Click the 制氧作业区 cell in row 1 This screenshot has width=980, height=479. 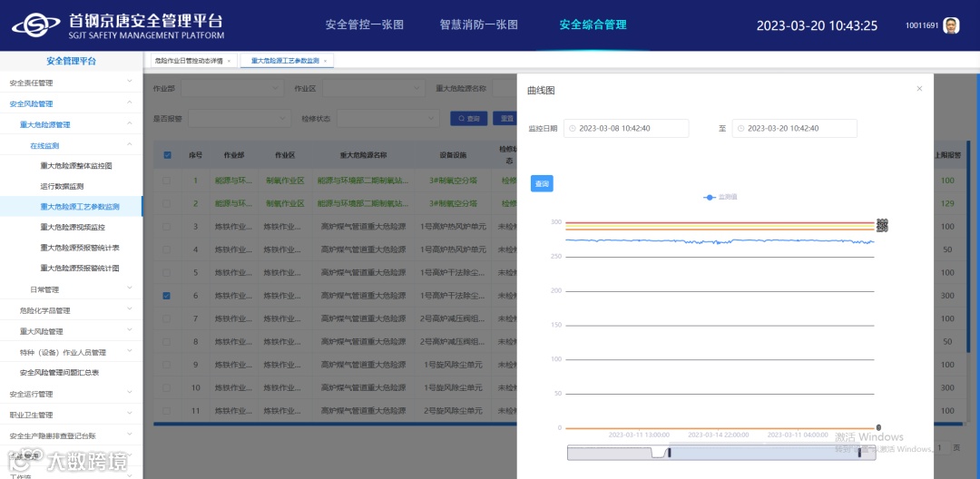[285, 181]
